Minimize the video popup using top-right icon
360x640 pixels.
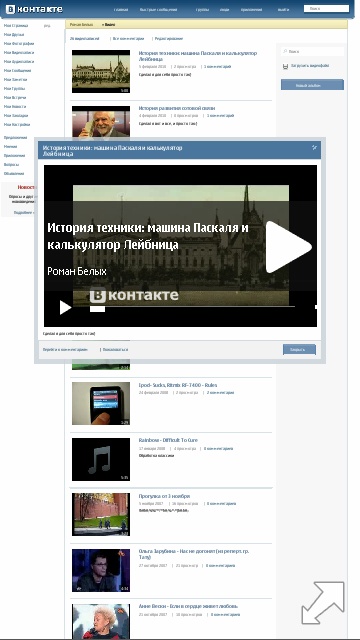point(314,147)
